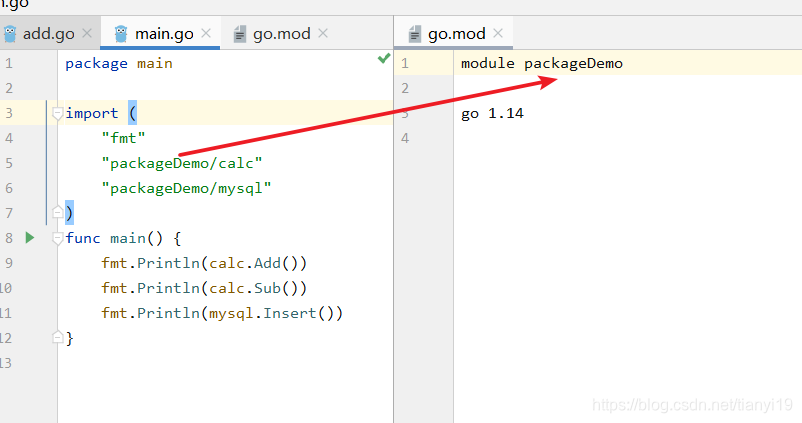This screenshot has height=423, width=802.
Task: Run main via the green gutter arrow
Action: 30,237
